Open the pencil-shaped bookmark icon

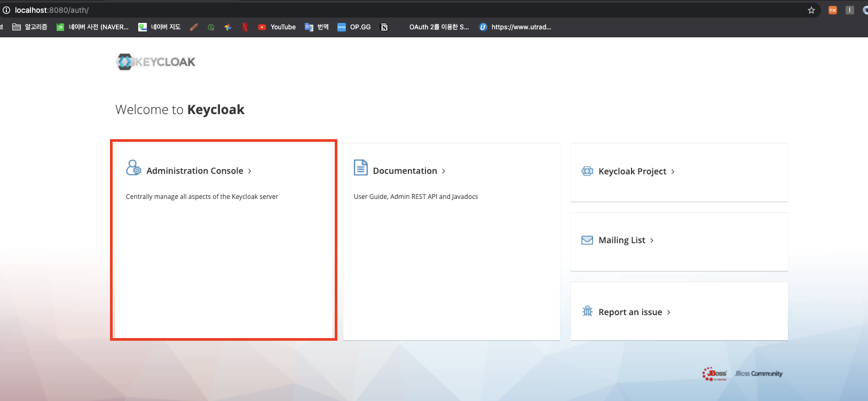point(194,27)
